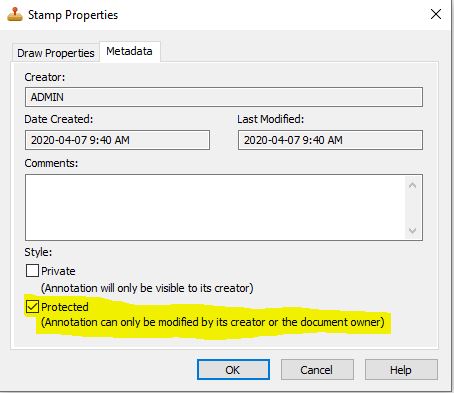Uncheck the Protected checkbox
This screenshot has height=393, width=454.
[x=32, y=306]
